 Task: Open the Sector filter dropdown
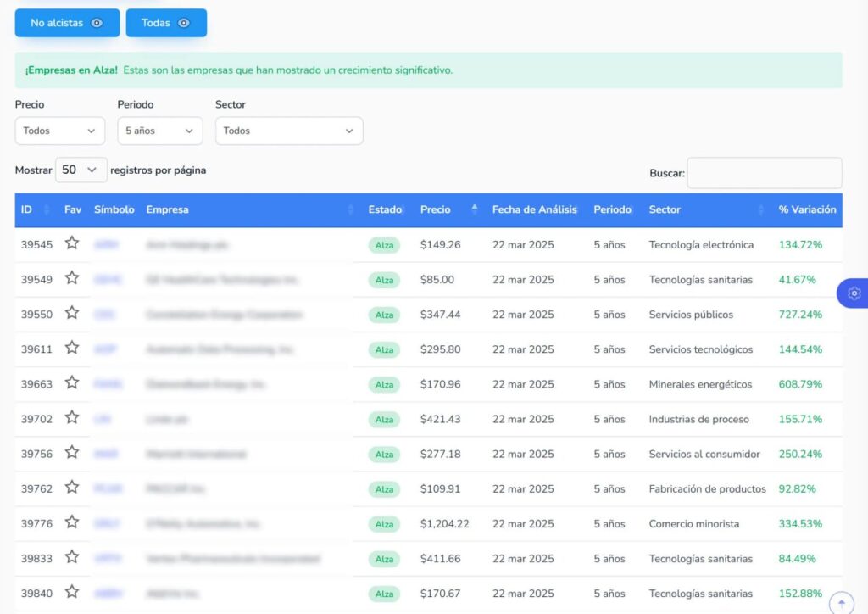pos(288,131)
